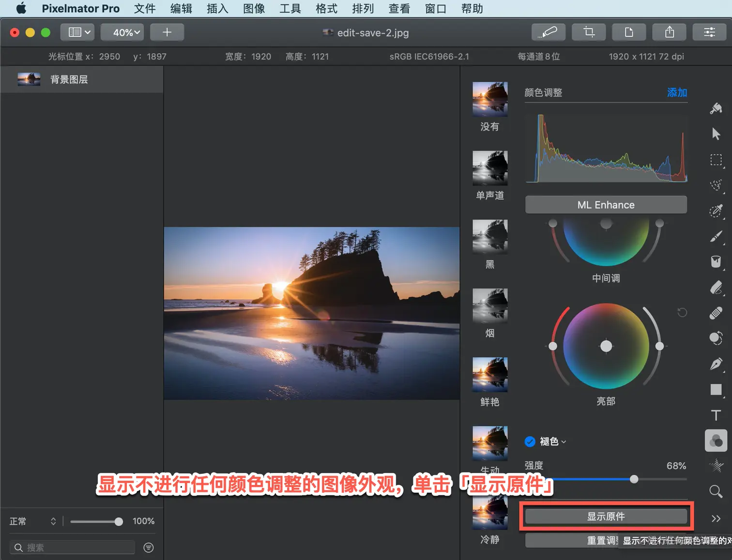This screenshot has height=560, width=732.
Task: Select the Arrange arrow tool
Action: click(716, 134)
